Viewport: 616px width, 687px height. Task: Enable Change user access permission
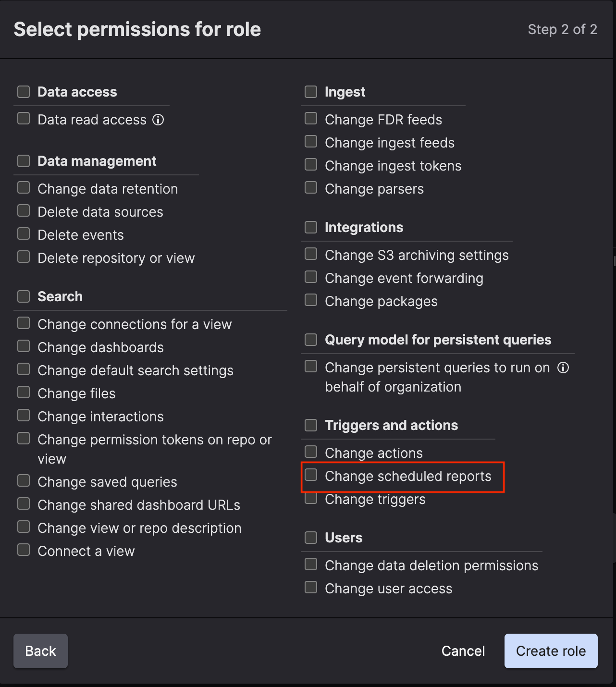311,588
